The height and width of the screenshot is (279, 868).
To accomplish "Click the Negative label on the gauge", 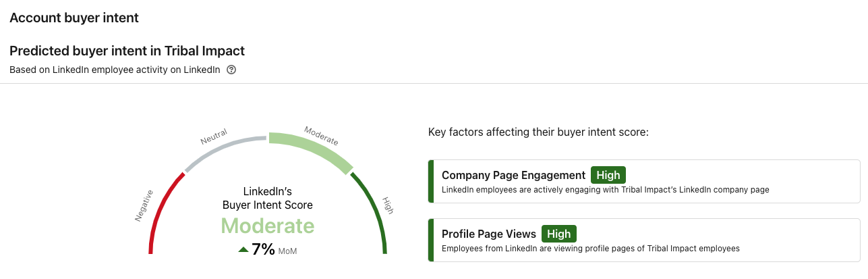I will point(144,205).
